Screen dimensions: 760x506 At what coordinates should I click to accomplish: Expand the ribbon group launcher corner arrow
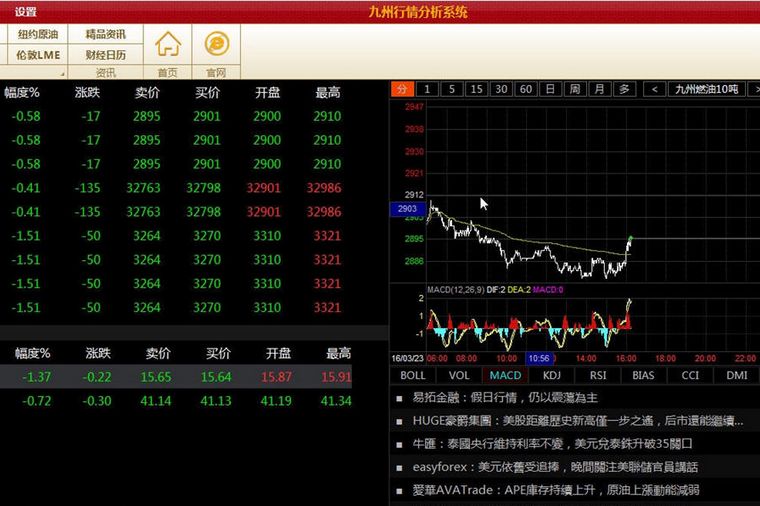point(62,74)
